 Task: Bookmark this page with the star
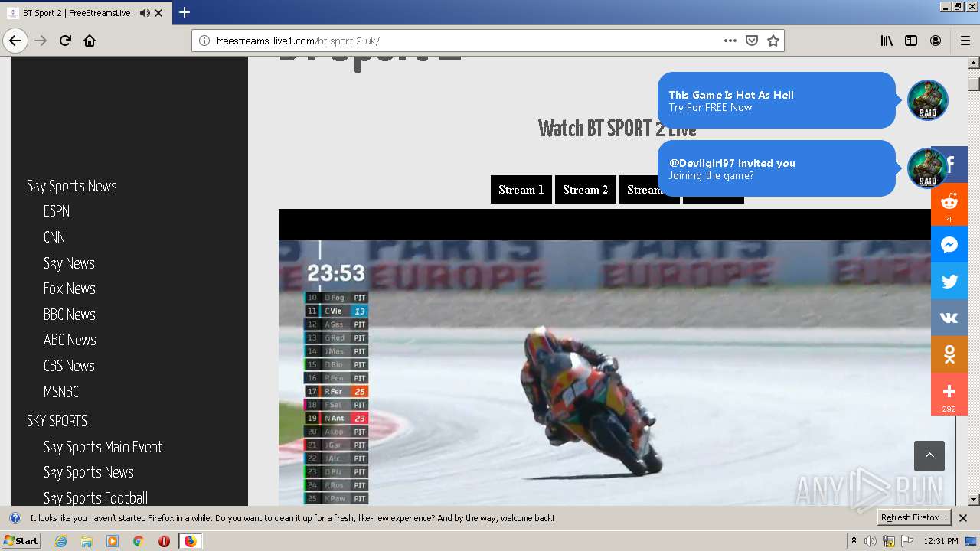[x=773, y=41]
